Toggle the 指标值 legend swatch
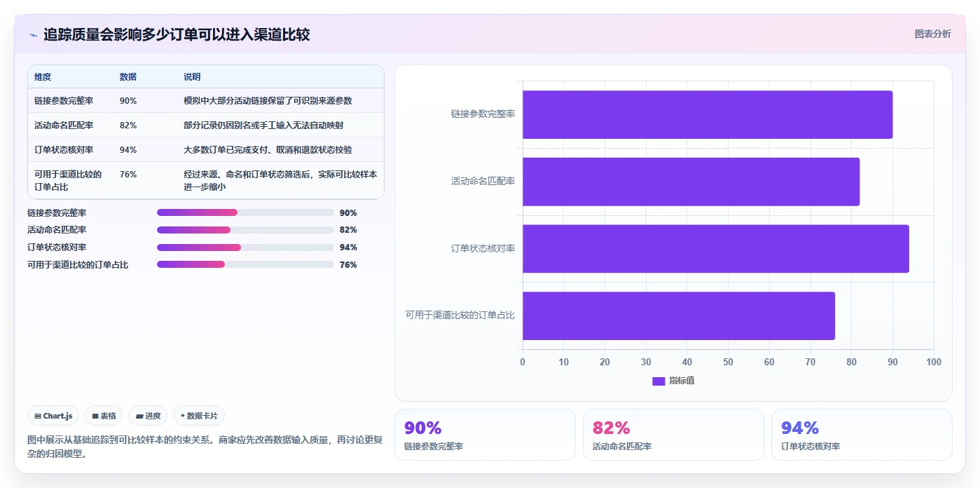The width and height of the screenshot is (980, 488). click(x=658, y=381)
